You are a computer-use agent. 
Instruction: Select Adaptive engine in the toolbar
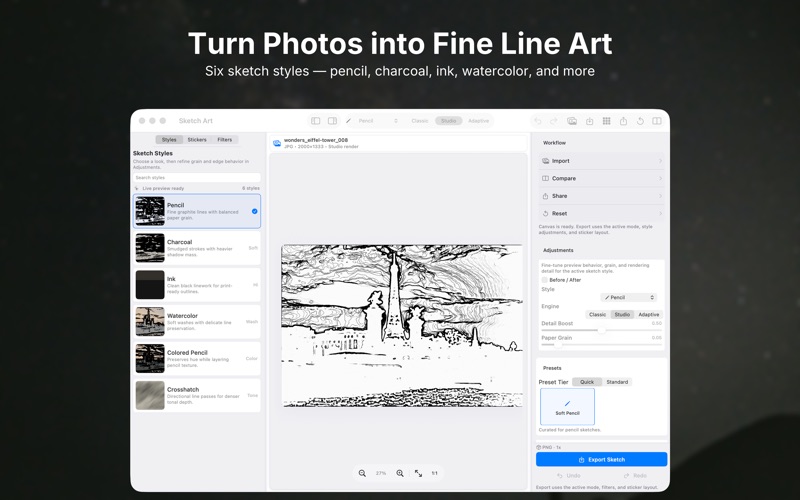478,121
